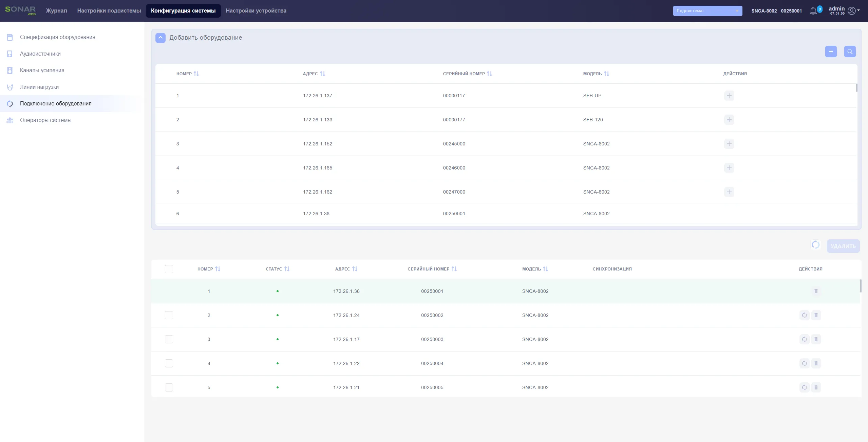Delete device 172.26.1.24 with trash icon

pyautogui.click(x=816, y=315)
